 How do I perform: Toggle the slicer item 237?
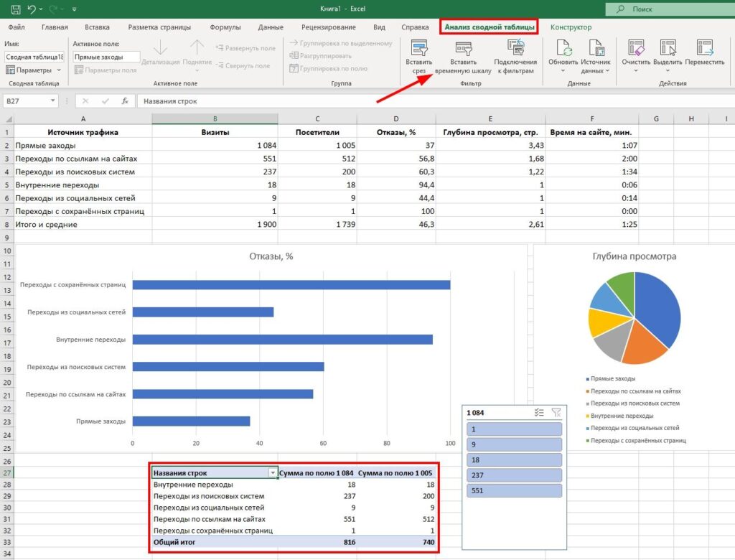513,475
